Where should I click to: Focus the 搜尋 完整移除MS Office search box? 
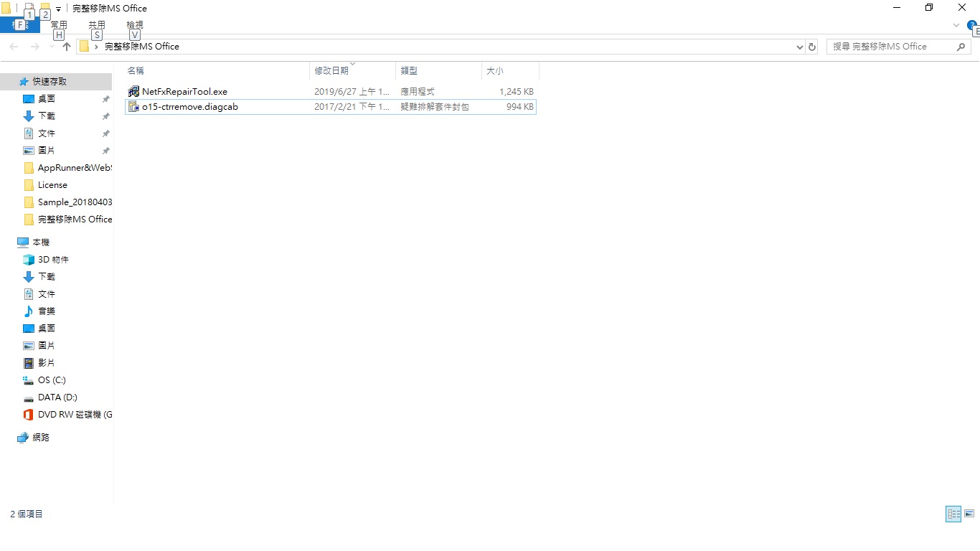pyautogui.click(x=899, y=47)
